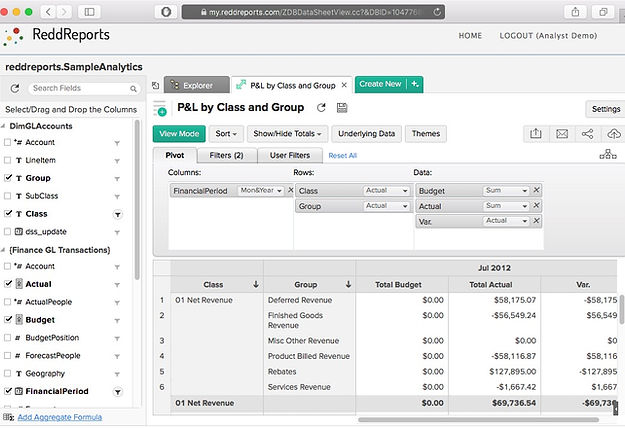Open the Themes button

[x=426, y=134]
